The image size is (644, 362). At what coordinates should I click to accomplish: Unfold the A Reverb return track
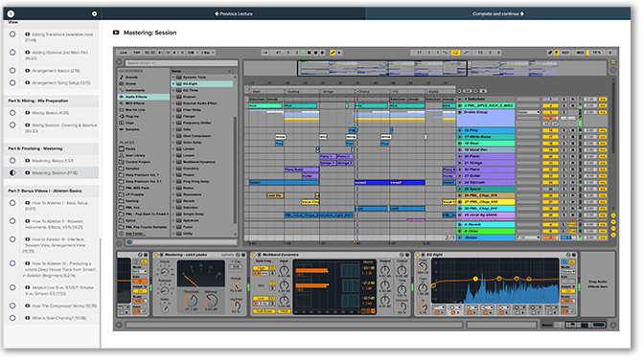460,225
